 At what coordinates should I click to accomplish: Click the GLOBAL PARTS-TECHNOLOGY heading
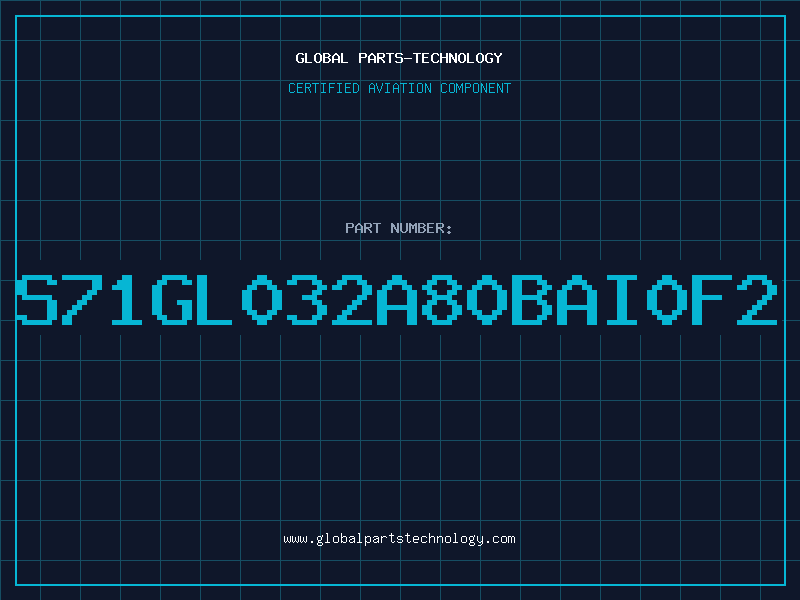click(x=399, y=58)
